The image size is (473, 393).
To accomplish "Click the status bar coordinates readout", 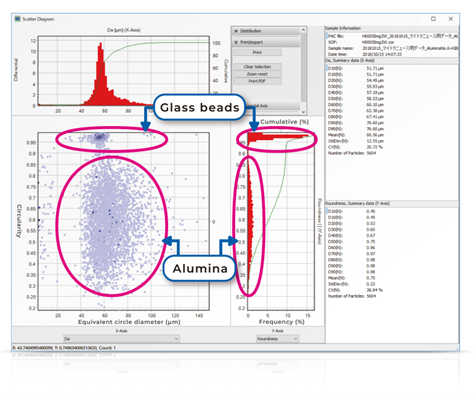I will coord(64,348).
